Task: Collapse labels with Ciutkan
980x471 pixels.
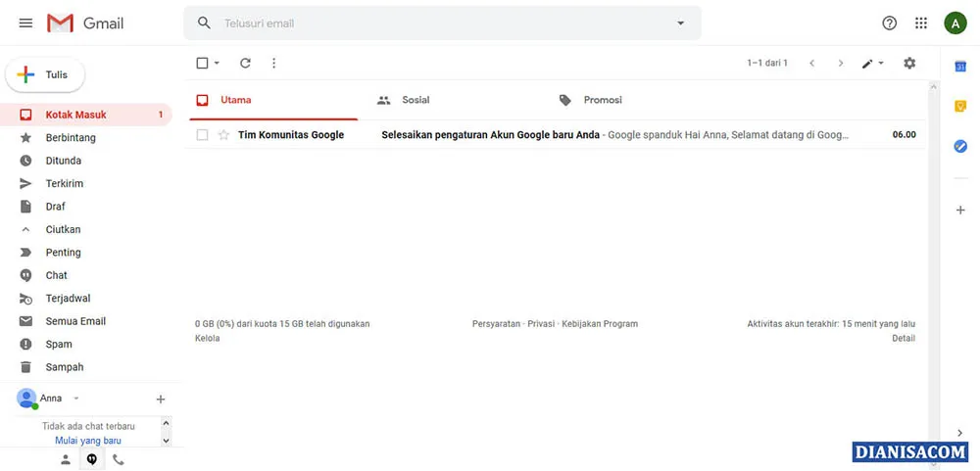Action: coord(63,229)
